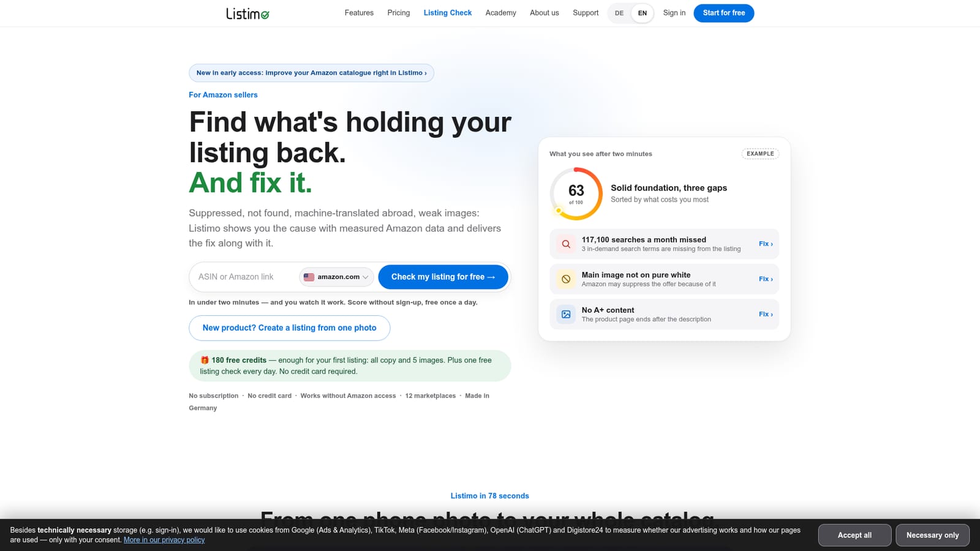Click the Sign in link
This screenshot has height=551, width=980.
pyautogui.click(x=674, y=13)
